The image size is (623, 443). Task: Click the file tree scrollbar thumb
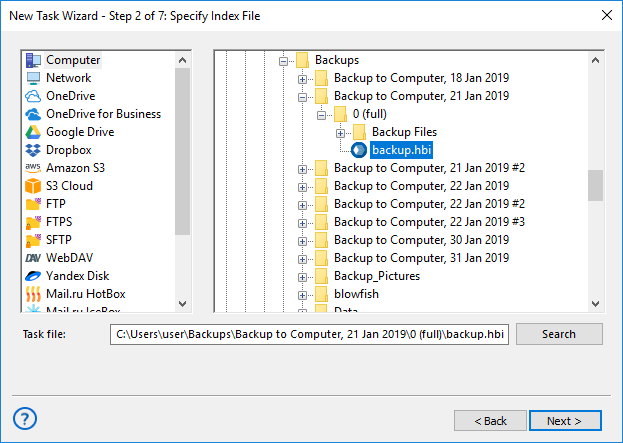595,186
